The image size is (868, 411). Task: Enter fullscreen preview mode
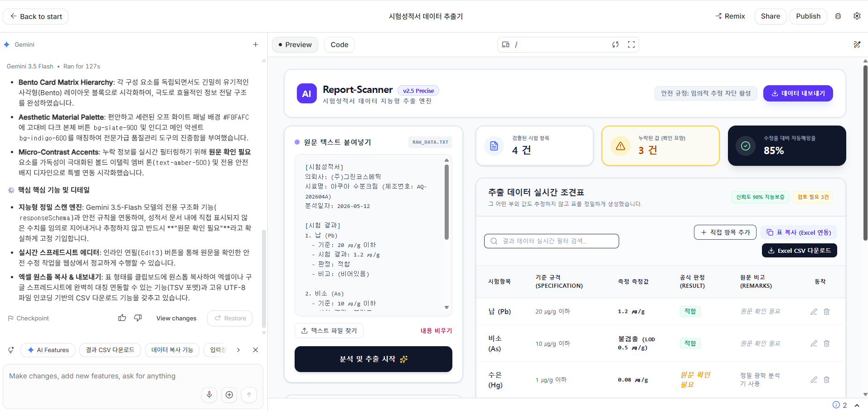pyautogui.click(x=631, y=44)
